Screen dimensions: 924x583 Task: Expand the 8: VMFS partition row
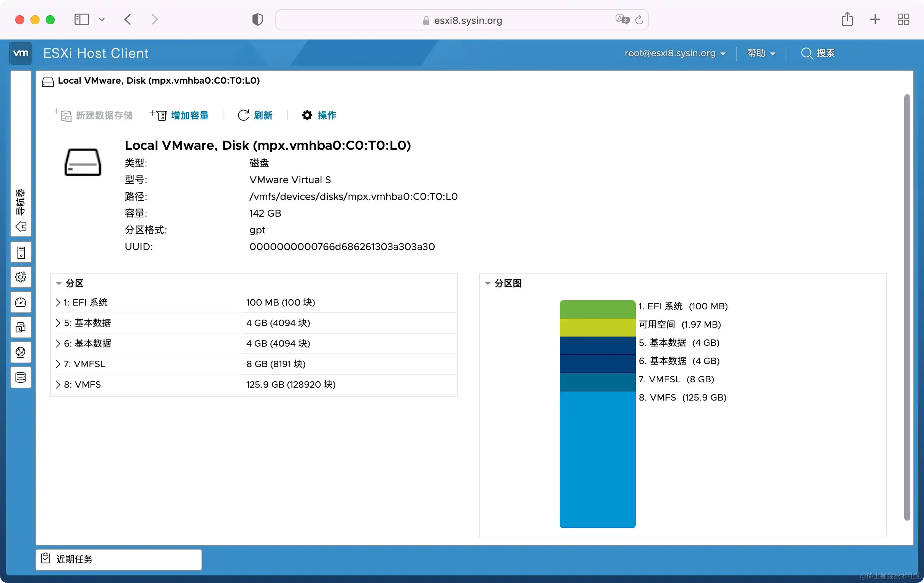[57, 384]
